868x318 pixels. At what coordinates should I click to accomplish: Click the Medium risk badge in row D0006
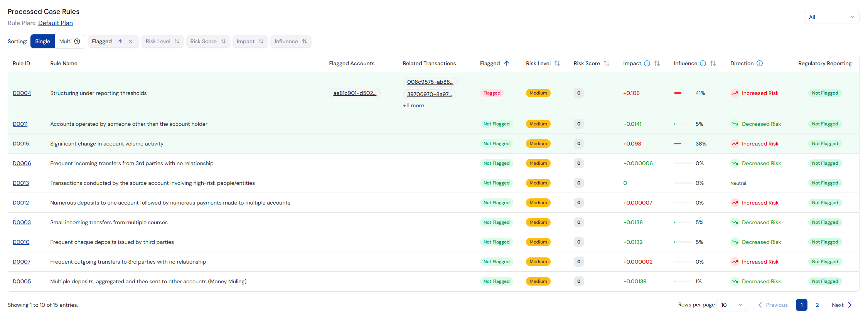coord(538,163)
